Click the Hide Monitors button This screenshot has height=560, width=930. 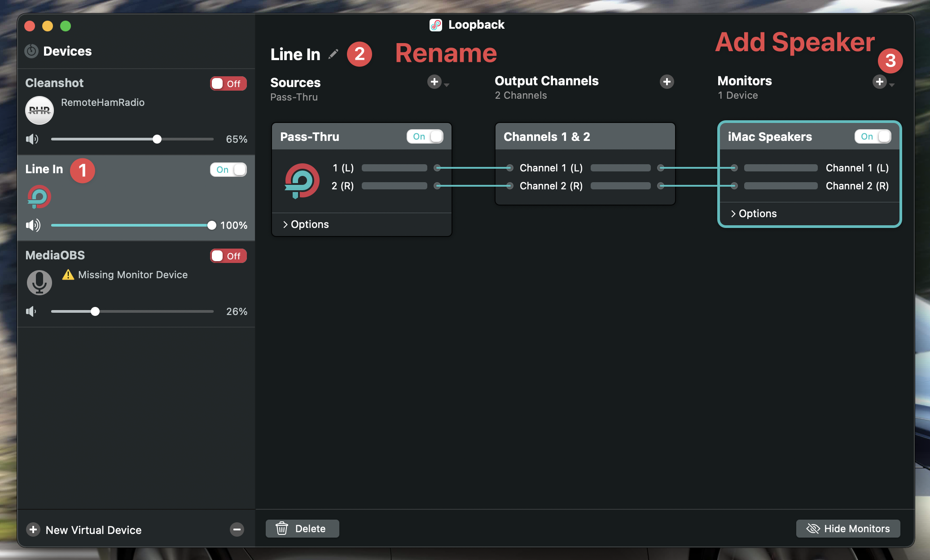[x=848, y=529]
